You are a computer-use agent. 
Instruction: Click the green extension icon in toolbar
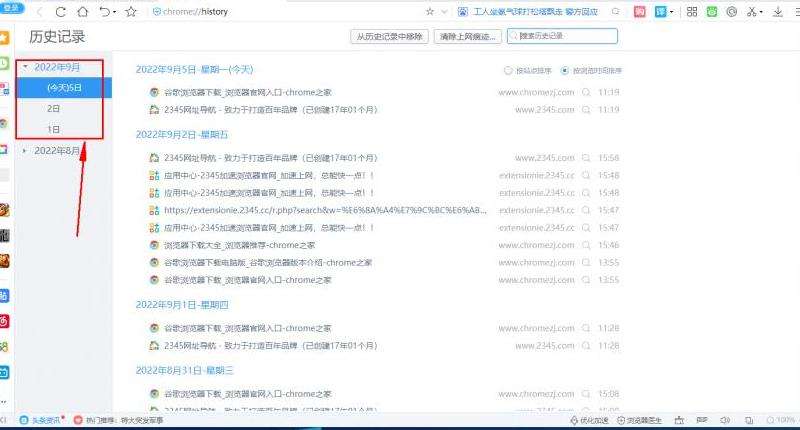coord(712,12)
